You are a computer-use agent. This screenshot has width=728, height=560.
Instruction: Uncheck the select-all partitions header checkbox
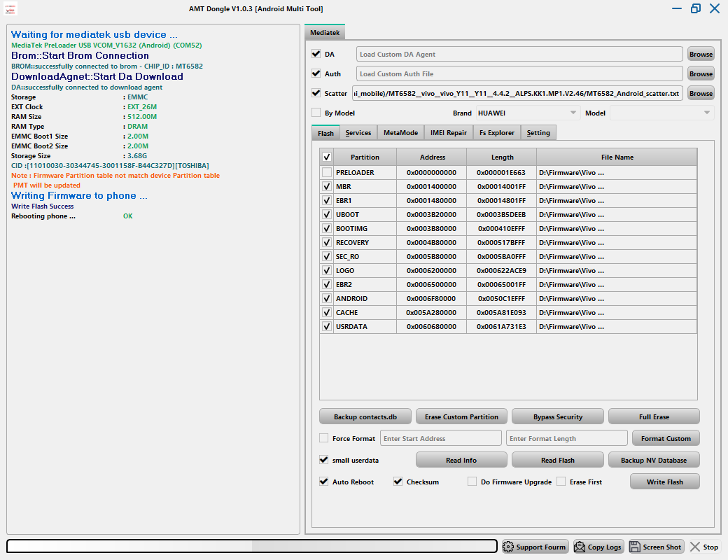point(326,157)
